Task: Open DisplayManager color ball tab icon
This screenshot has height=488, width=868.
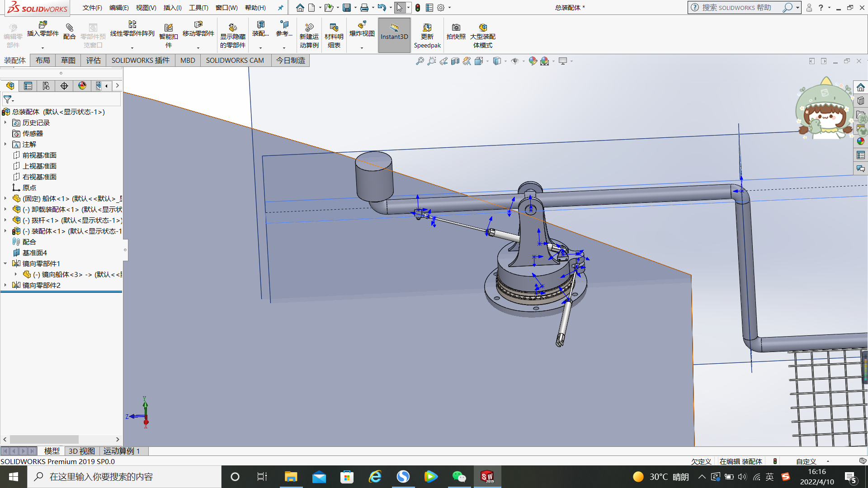Action: [x=82, y=86]
